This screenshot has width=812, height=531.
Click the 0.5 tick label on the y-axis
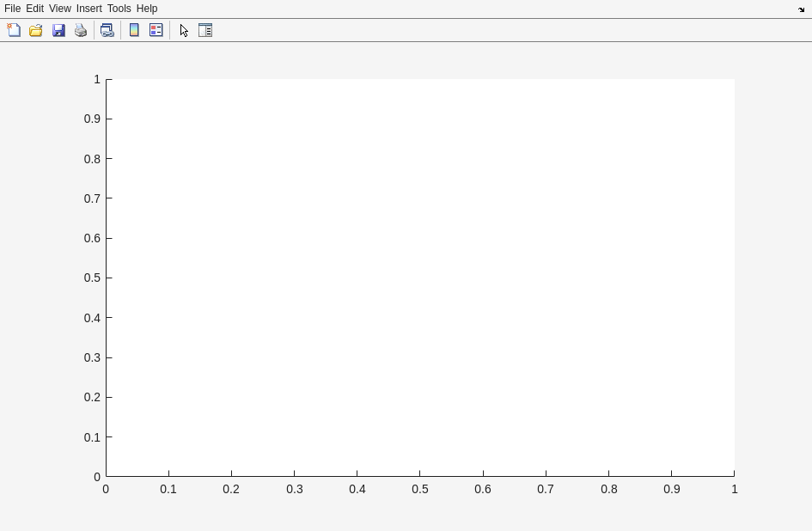coord(92,278)
